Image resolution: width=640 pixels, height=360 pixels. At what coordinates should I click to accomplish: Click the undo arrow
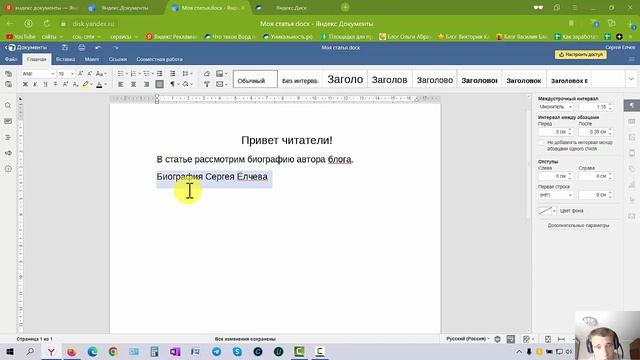click(98, 48)
